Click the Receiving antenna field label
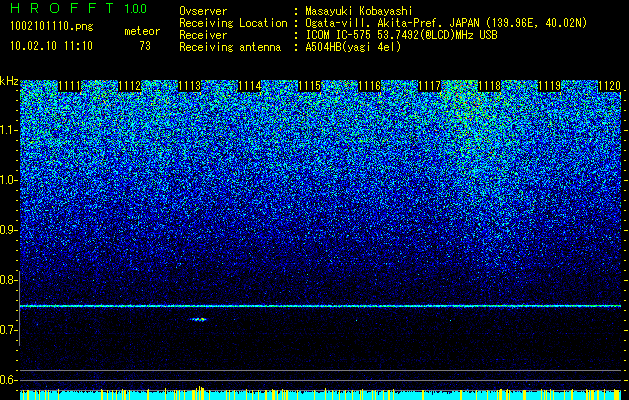This screenshot has width=629, height=400. pos(230,47)
